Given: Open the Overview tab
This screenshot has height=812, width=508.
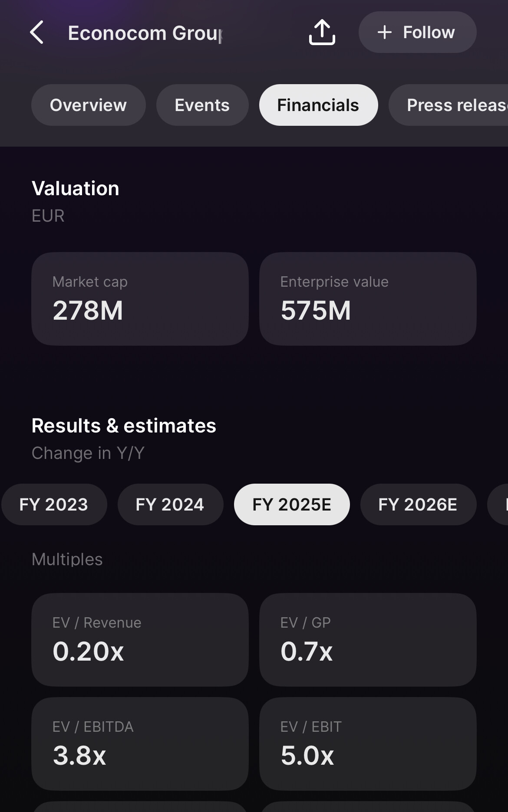Looking at the screenshot, I should pos(89,105).
